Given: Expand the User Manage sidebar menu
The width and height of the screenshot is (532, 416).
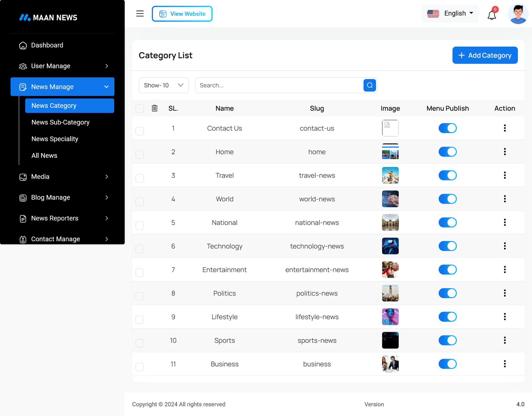Looking at the screenshot, I should point(63,66).
